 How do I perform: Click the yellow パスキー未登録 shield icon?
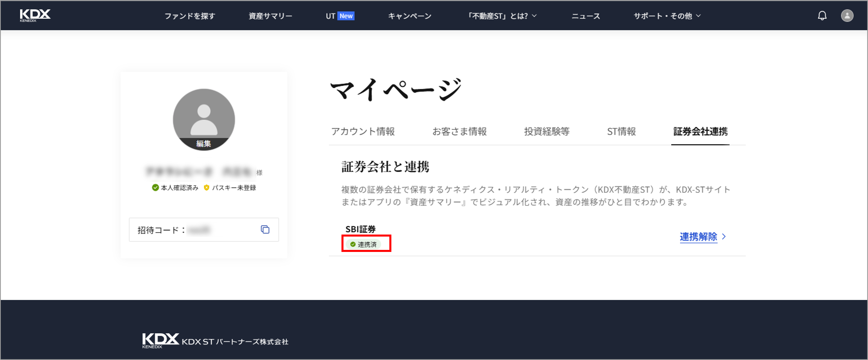(206, 188)
